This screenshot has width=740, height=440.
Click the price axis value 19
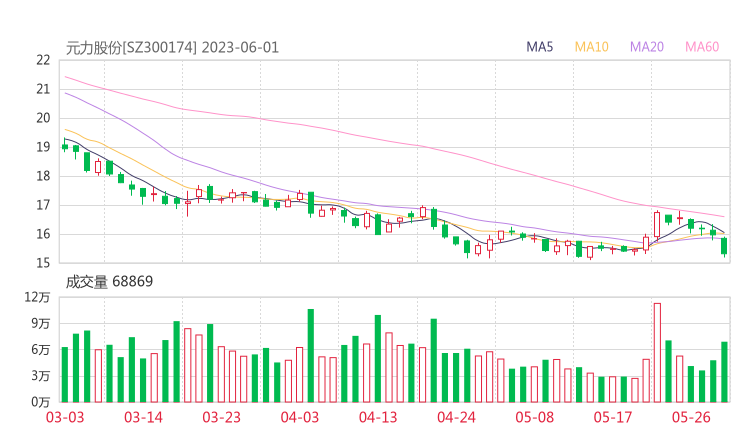(43, 147)
